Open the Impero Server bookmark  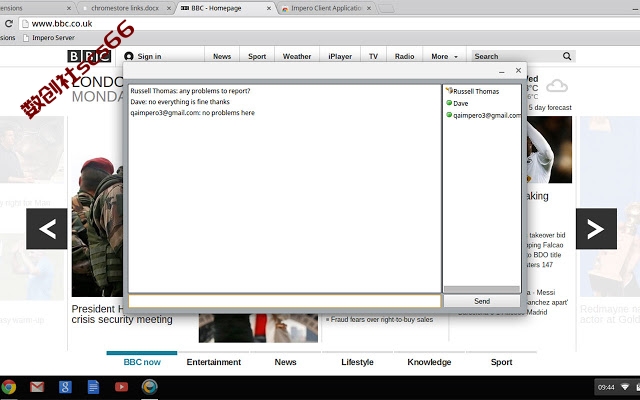[49, 38]
